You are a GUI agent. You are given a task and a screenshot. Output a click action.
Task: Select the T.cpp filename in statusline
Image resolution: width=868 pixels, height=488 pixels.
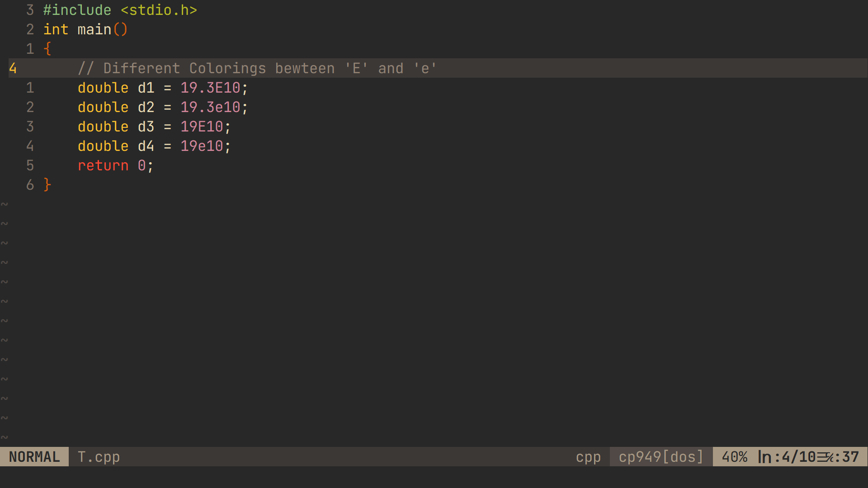tap(99, 456)
